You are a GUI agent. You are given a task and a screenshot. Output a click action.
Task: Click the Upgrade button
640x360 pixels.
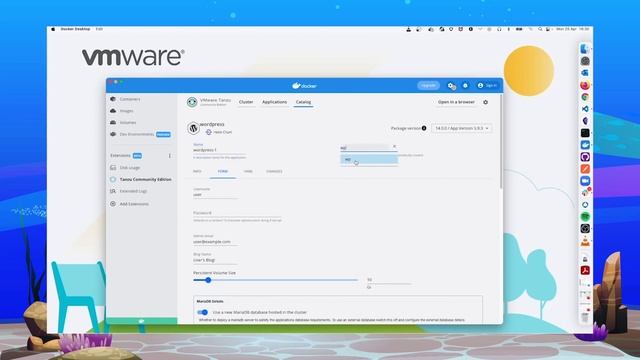click(429, 86)
